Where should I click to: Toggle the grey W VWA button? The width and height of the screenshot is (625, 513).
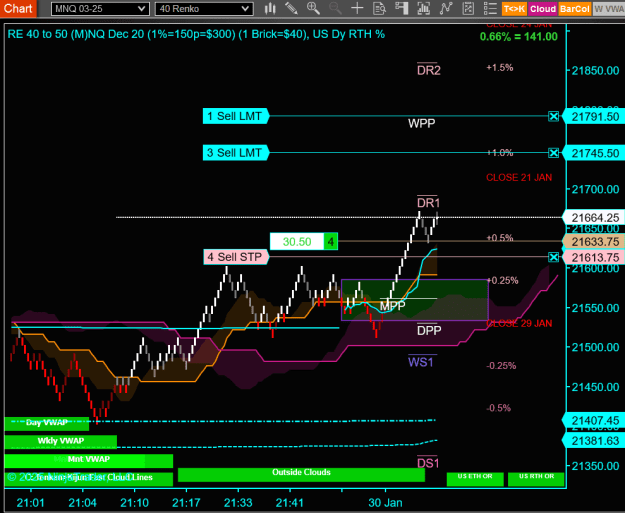tap(609, 9)
